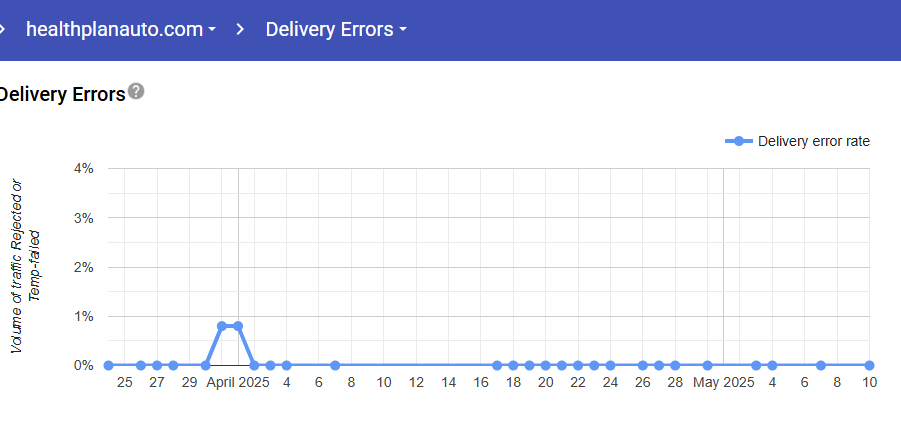
Task: Click the Delivery Errors page heading
Action: coord(62,94)
